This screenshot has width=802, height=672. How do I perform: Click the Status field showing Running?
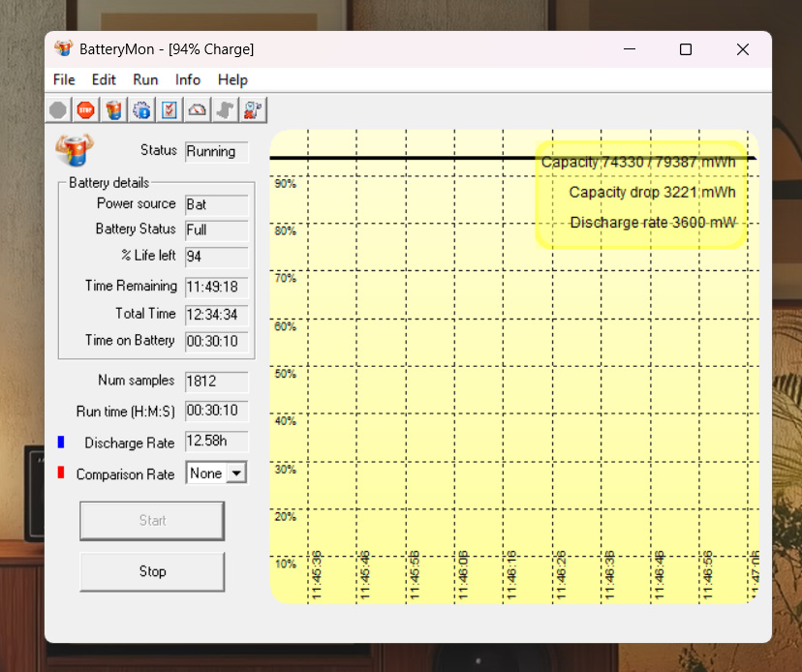(x=217, y=152)
